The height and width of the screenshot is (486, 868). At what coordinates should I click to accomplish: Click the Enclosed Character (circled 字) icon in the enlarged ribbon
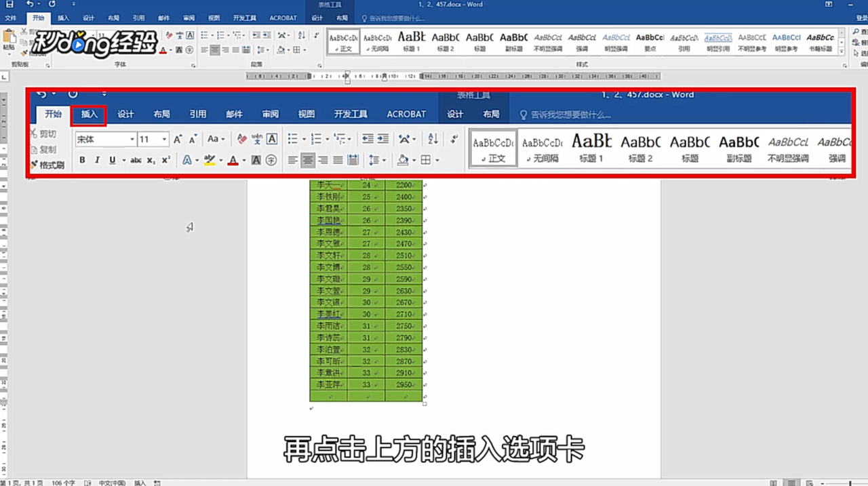tap(271, 161)
